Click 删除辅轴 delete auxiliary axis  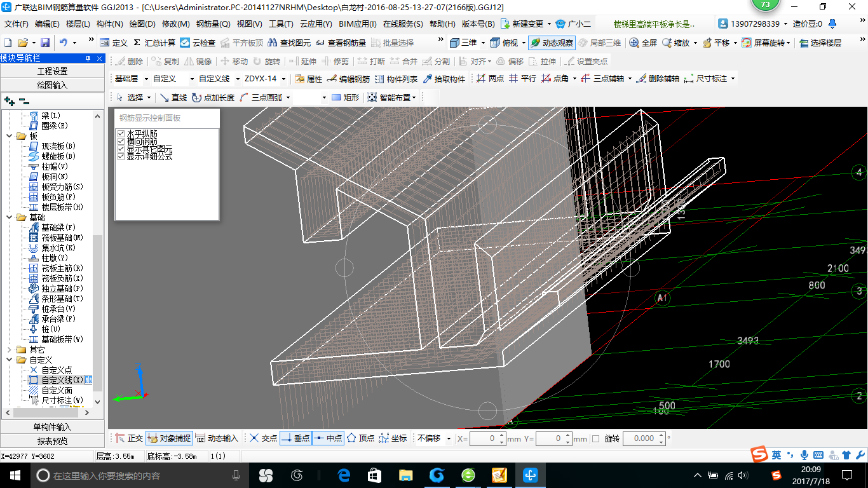pyautogui.click(x=658, y=79)
